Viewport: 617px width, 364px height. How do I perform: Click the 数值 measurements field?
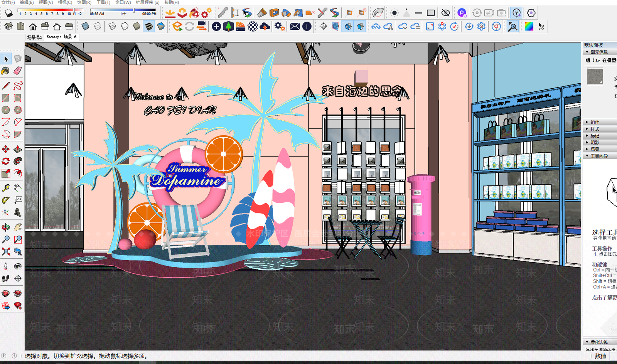[613, 356]
